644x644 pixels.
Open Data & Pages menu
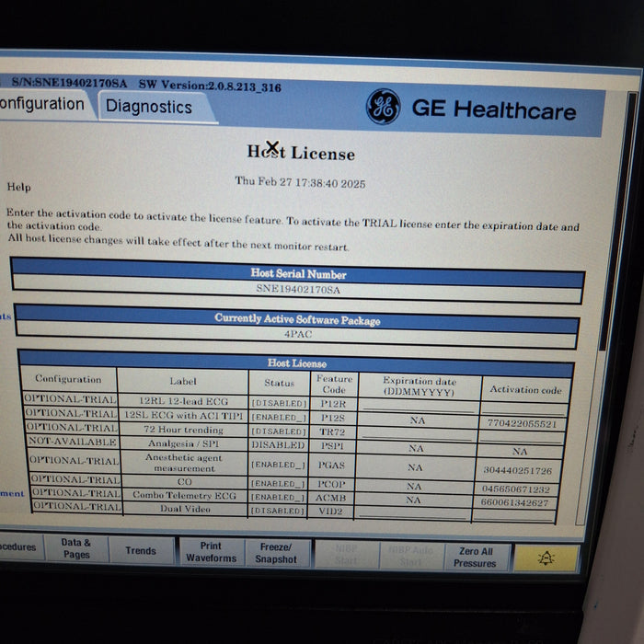point(76,548)
